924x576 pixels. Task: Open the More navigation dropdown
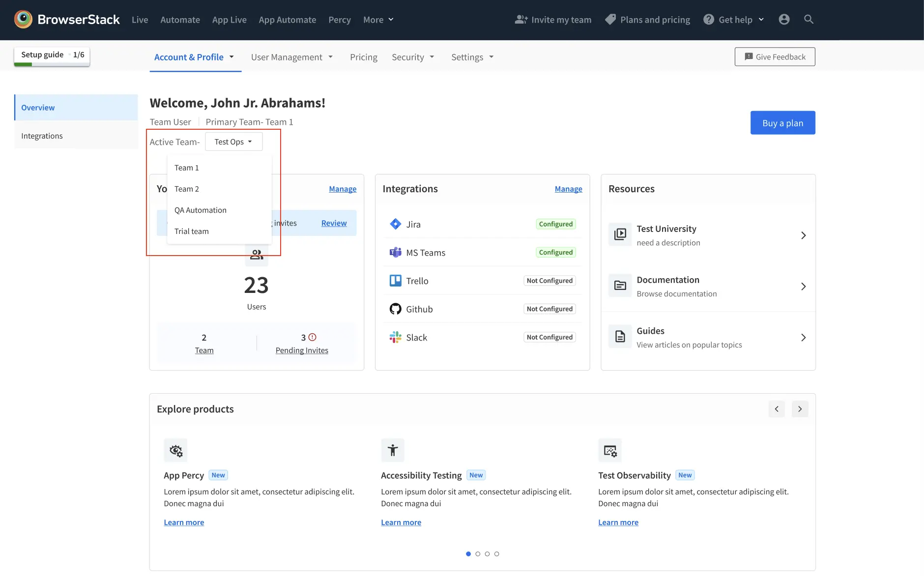[378, 20]
